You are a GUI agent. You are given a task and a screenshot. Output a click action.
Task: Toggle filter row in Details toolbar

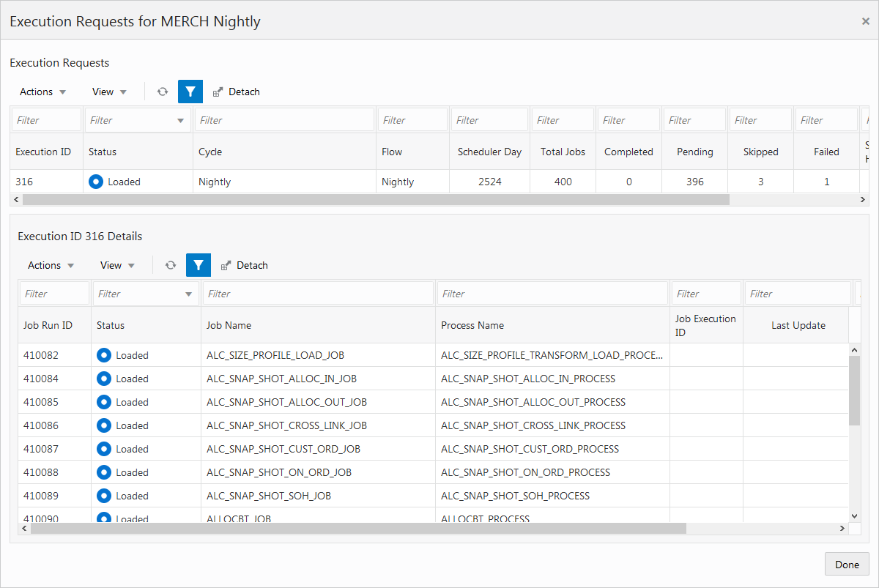(199, 265)
